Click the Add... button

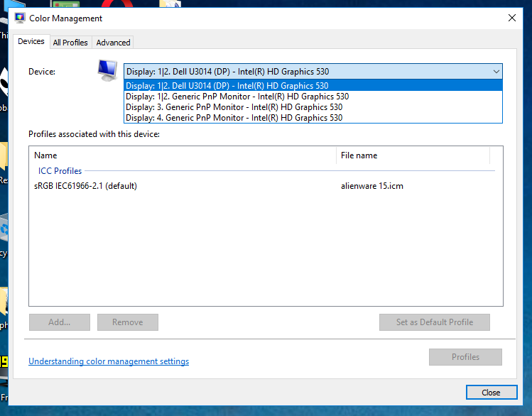[60, 322]
